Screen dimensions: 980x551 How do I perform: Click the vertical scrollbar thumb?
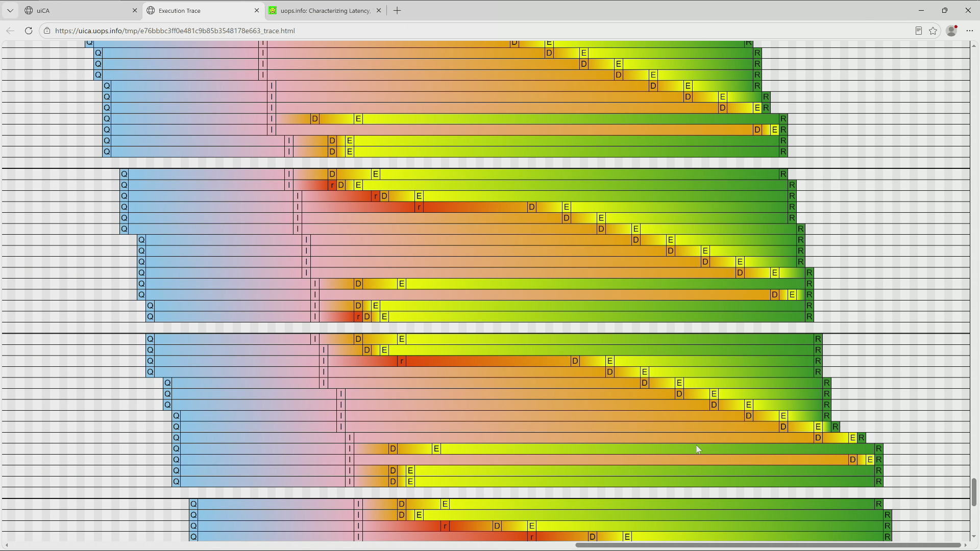pyautogui.click(x=974, y=492)
